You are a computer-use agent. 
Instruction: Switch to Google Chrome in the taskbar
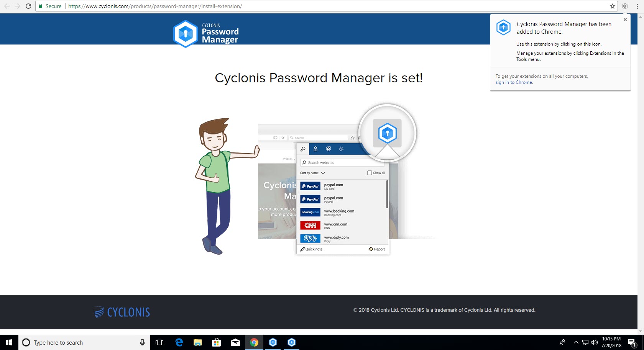click(254, 342)
